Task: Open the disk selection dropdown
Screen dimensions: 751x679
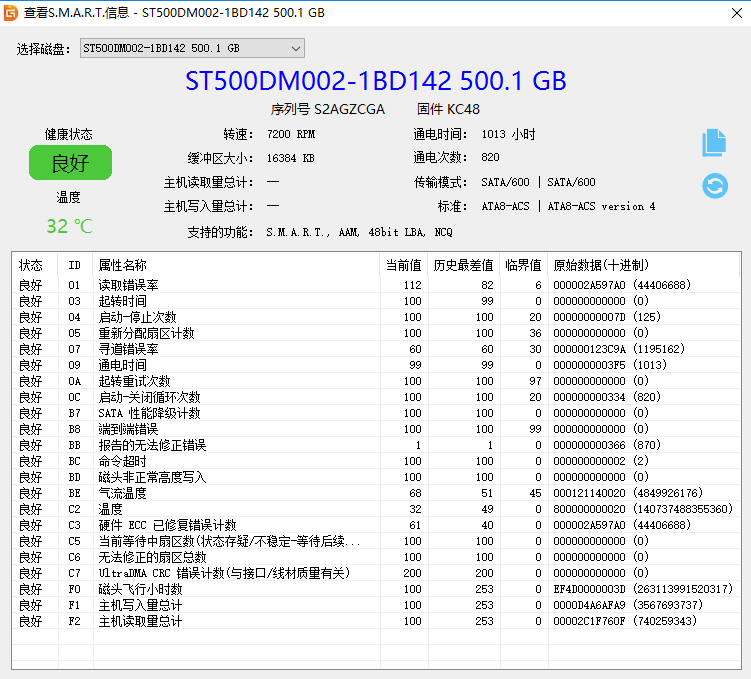Action: point(192,48)
